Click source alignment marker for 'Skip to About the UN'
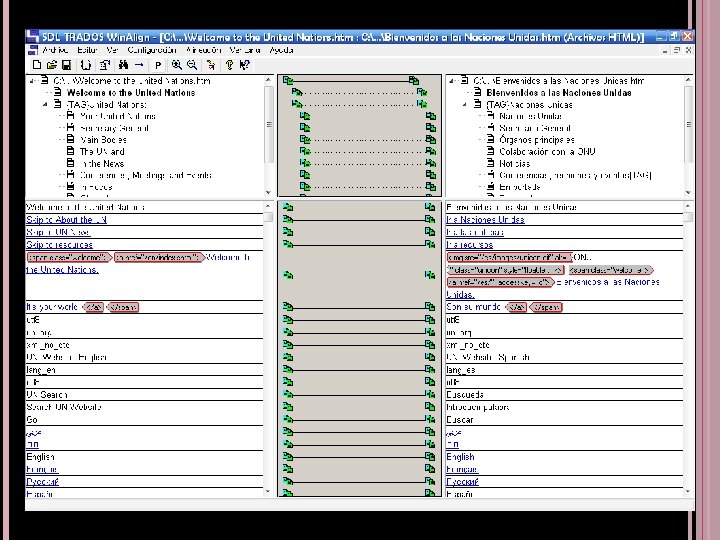 click(288, 219)
